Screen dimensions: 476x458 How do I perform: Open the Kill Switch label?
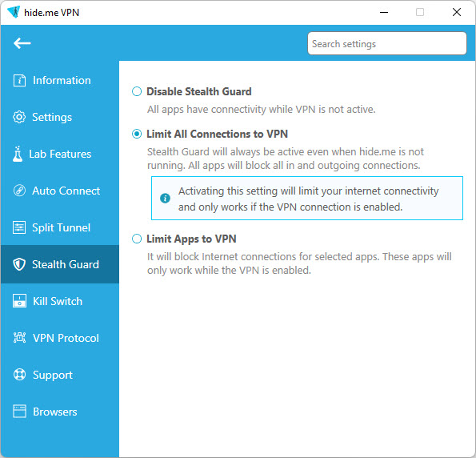click(x=58, y=301)
